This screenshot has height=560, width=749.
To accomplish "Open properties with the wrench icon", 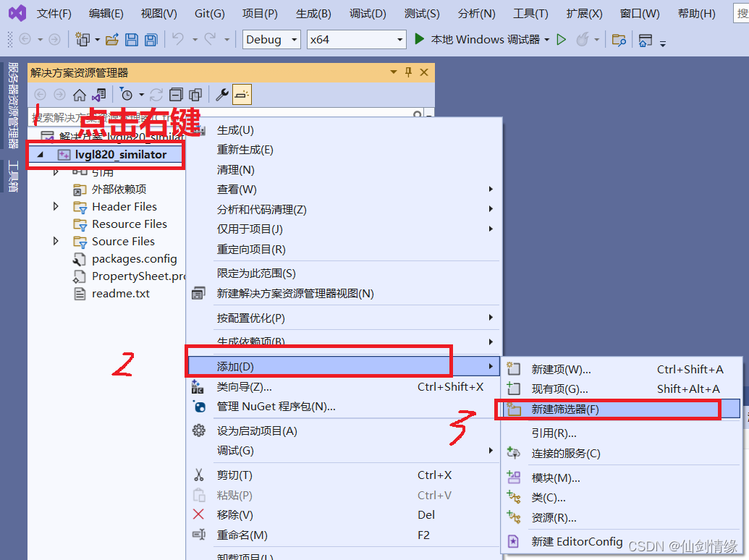I will click(x=221, y=95).
